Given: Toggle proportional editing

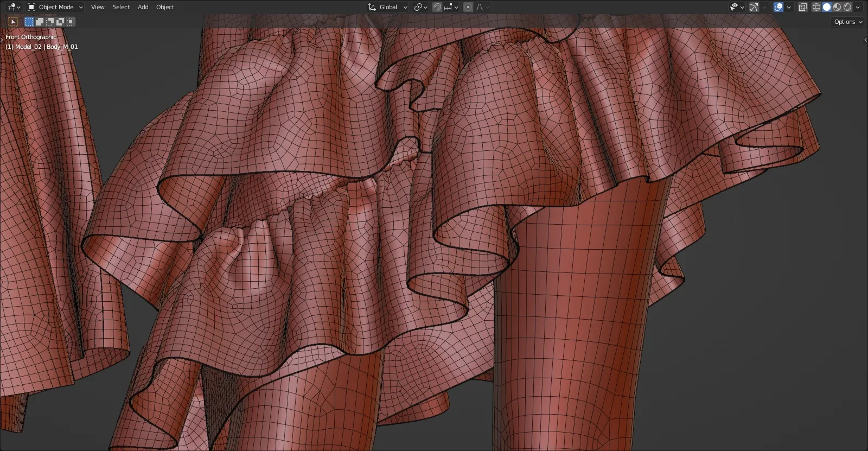Looking at the screenshot, I should [468, 7].
